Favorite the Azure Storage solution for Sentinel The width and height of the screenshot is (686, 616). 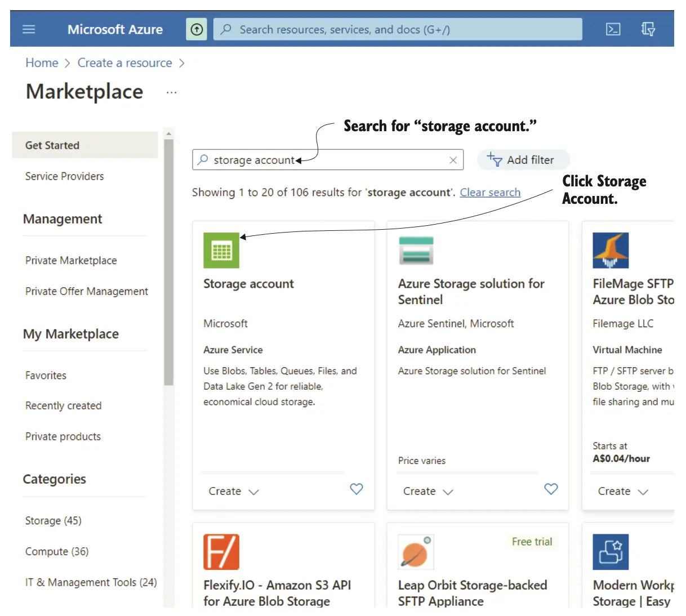(x=551, y=489)
